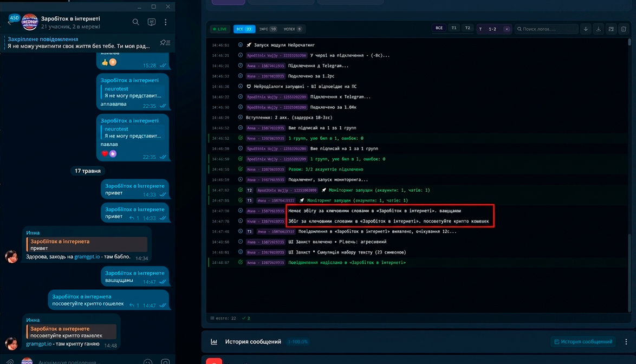Click the reply count on посоветуйте крипто кошелек message
636x364 pixels.
134,305
